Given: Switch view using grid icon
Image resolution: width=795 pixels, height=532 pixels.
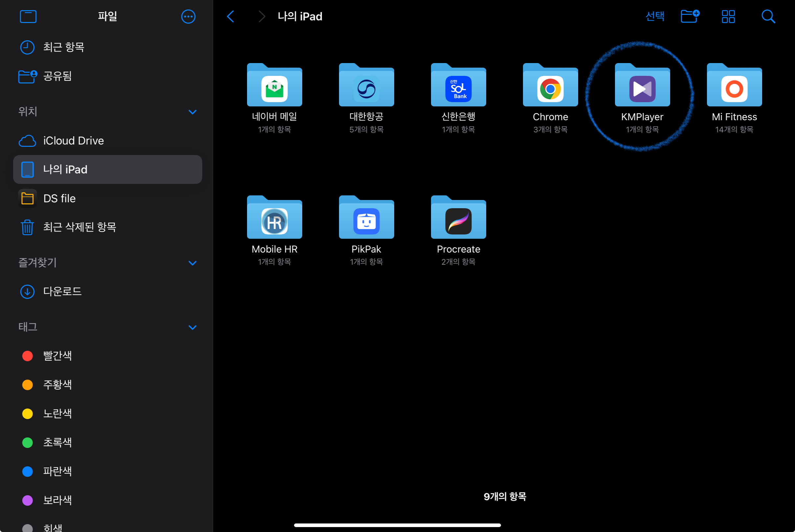Looking at the screenshot, I should coord(728,16).
